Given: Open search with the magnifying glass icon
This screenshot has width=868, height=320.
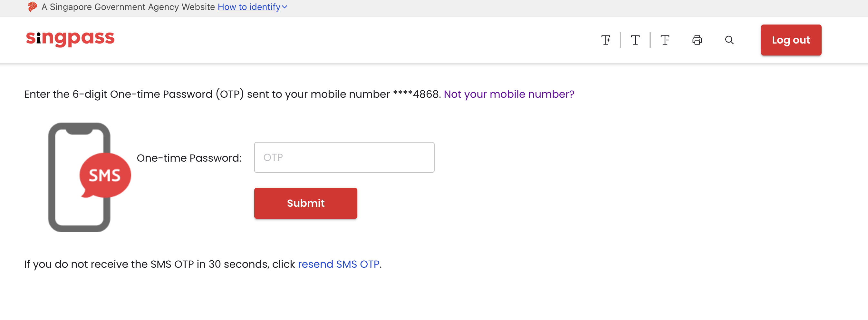Looking at the screenshot, I should [729, 40].
